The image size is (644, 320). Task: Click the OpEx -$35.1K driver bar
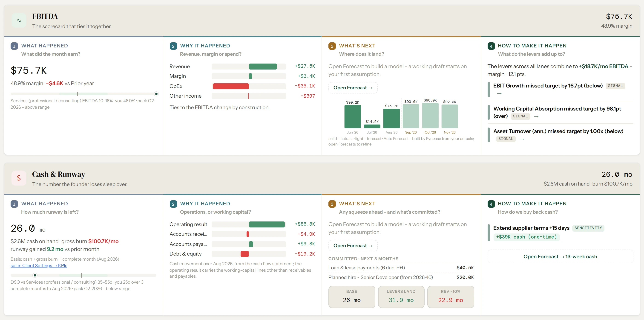(231, 86)
